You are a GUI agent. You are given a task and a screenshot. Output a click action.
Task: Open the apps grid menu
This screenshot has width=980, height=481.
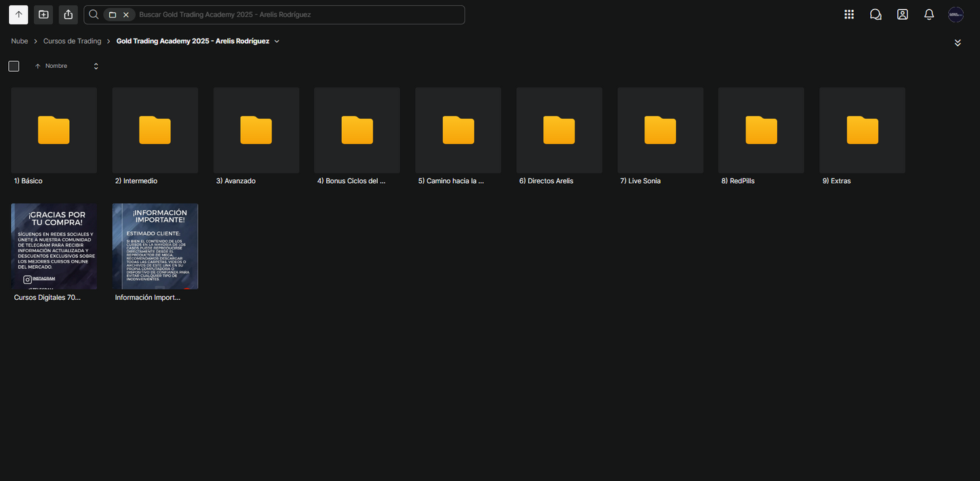pyautogui.click(x=849, y=14)
